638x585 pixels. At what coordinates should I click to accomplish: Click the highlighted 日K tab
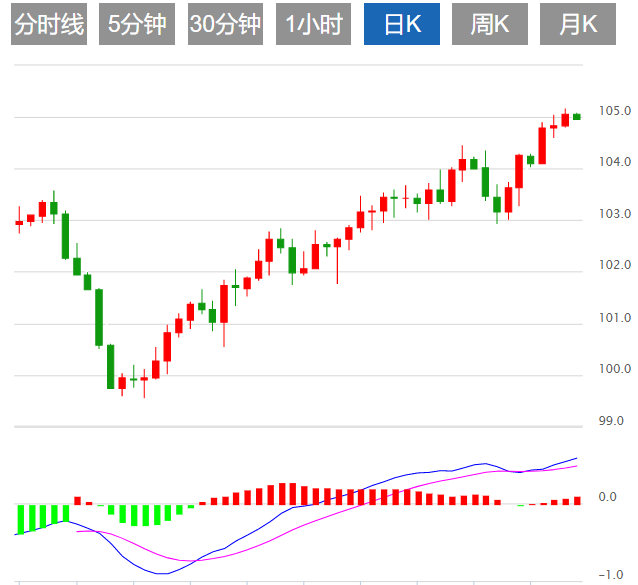pyautogui.click(x=401, y=25)
